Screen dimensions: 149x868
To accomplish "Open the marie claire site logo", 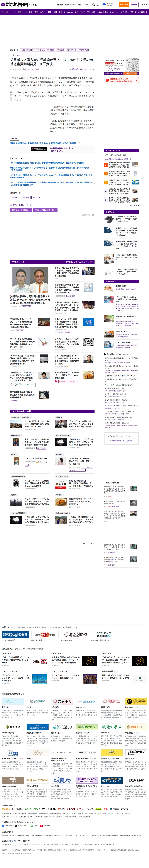I will pos(13,780).
